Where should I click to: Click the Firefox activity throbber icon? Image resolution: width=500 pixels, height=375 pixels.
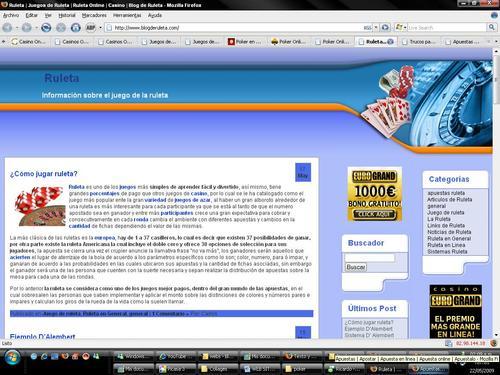pyautogui.click(x=494, y=15)
